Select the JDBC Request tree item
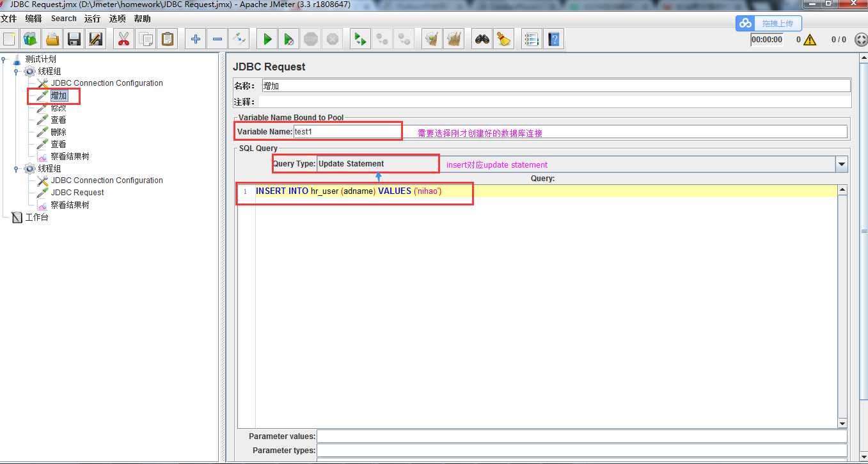Image resolution: width=868 pixels, height=464 pixels. click(77, 193)
